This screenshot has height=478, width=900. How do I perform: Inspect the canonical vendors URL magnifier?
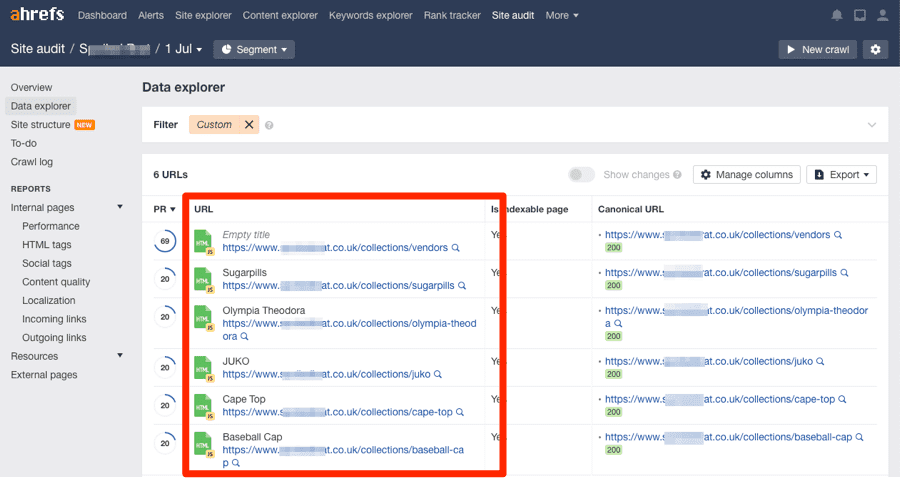click(x=838, y=235)
